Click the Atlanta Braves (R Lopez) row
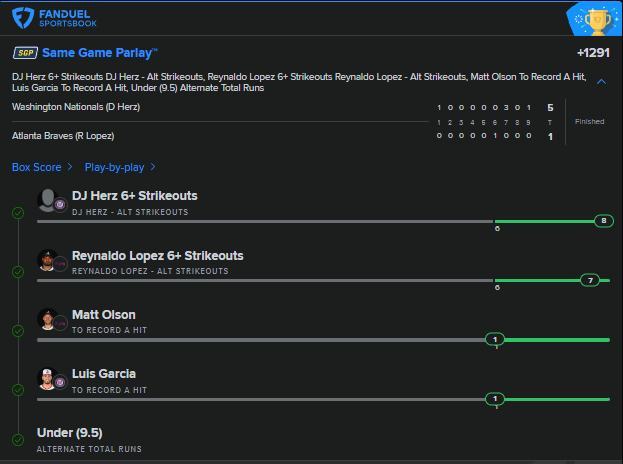This screenshot has width=623, height=464. 63,136
